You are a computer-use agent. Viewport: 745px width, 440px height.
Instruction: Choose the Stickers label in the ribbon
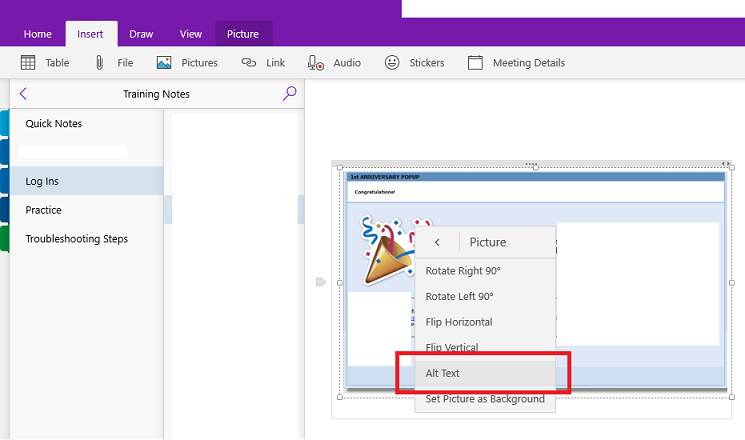[427, 63]
